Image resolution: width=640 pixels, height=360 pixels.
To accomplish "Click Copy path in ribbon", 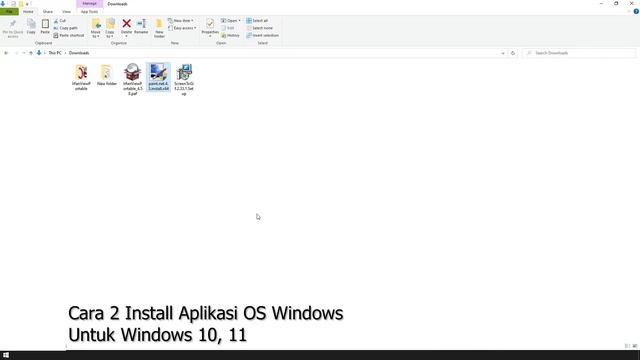I will 65,28.
